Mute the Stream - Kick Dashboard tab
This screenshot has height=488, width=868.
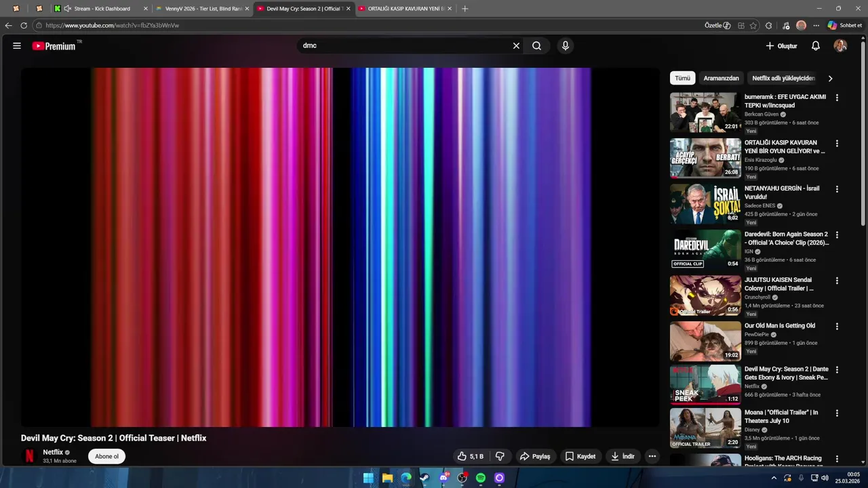68,9
